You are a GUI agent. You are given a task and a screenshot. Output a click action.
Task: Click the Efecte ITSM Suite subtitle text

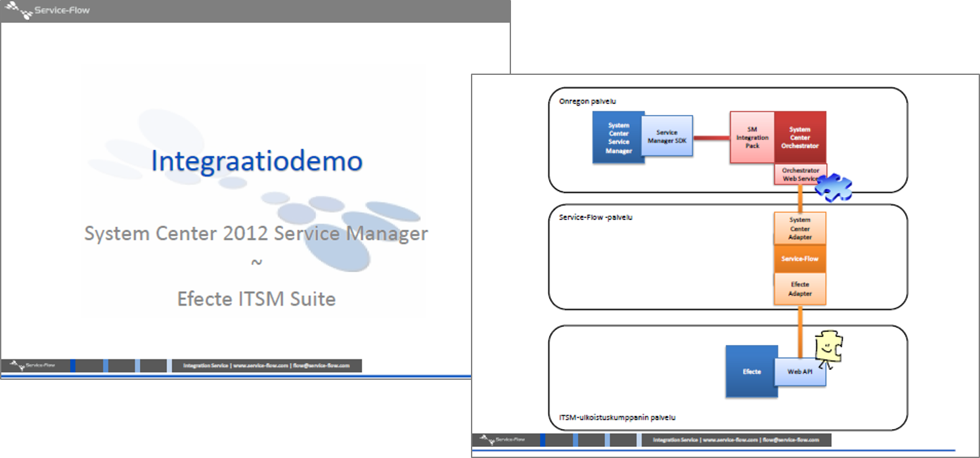(256, 299)
